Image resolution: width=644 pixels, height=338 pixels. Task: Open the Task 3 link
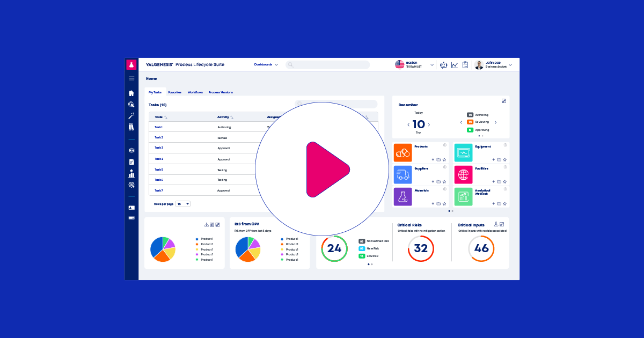(159, 148)
